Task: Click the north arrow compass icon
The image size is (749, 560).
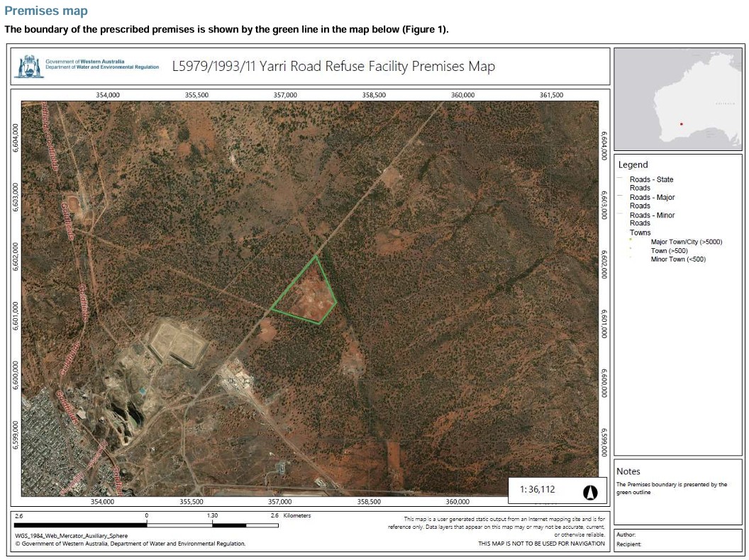Action: (x=589, y=492)
